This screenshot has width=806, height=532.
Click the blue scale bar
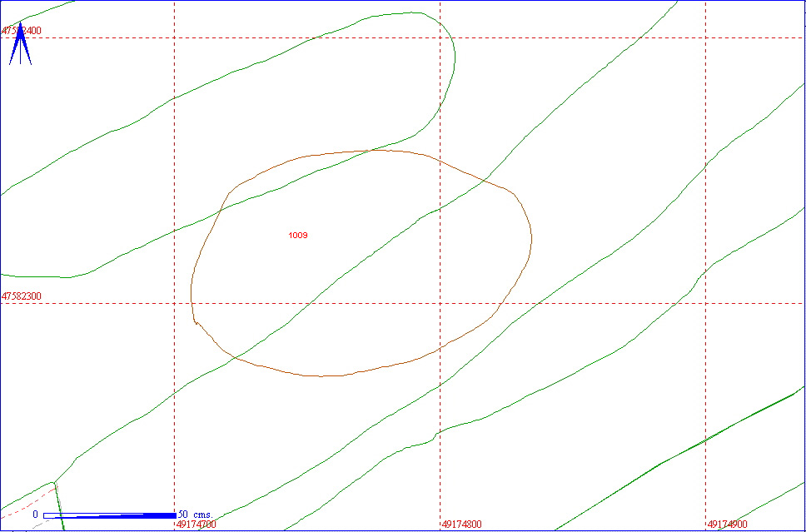pyautogui.click(x=108, y=515)
